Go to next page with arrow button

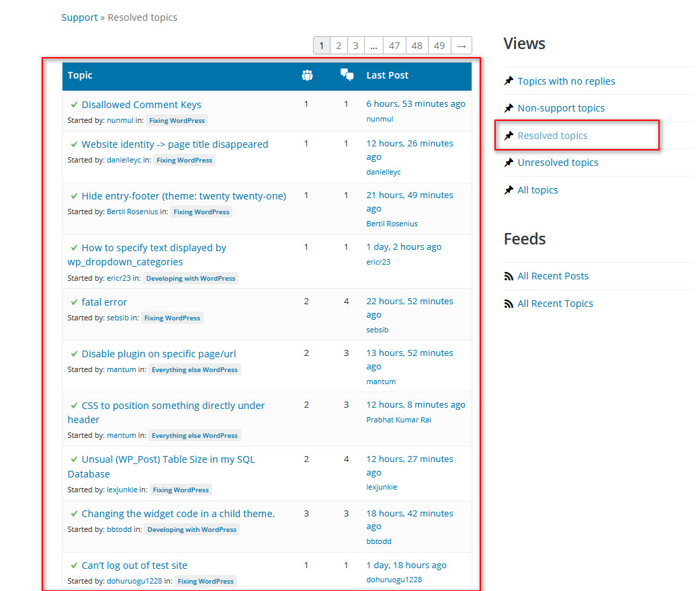click(x=462, y=46)
